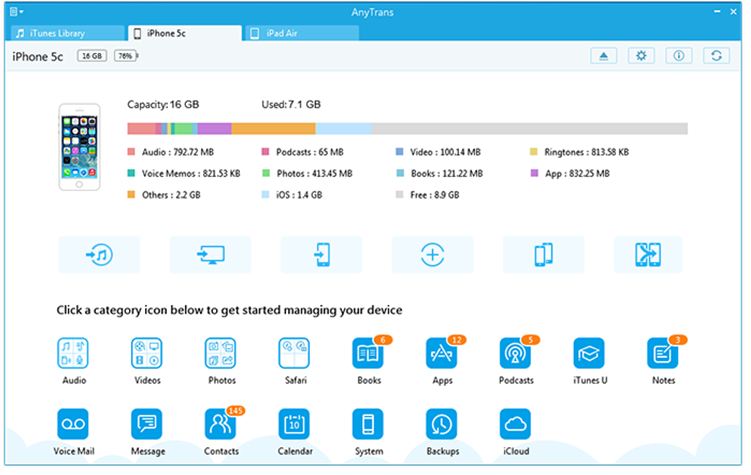Click the transfer content to computer button
This screenshot has width=751, height=475.
click(x=210, y=254)
